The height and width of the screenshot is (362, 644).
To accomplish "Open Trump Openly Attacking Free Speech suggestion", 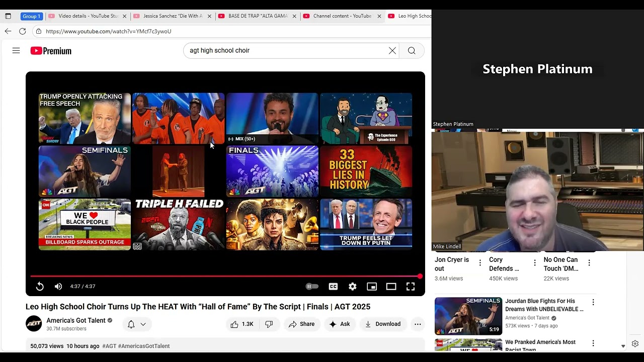I will [x=85, y=118].
